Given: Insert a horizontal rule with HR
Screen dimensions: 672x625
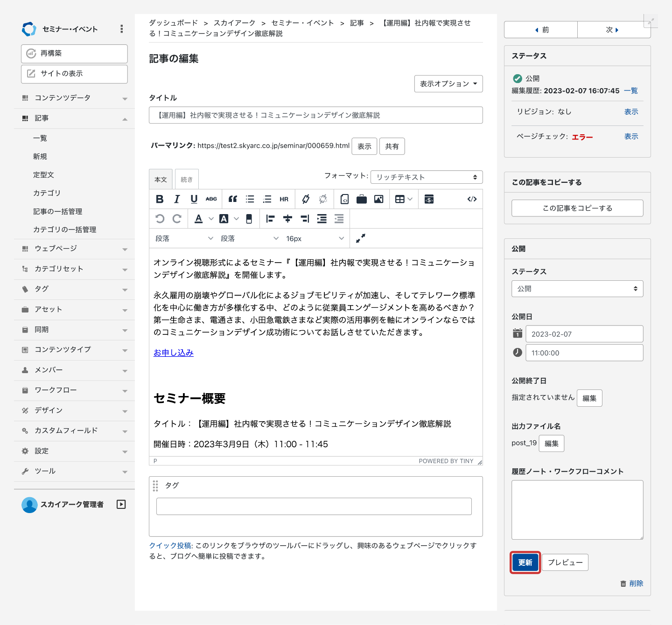Looking at the screenshot, I should (284, 199).
